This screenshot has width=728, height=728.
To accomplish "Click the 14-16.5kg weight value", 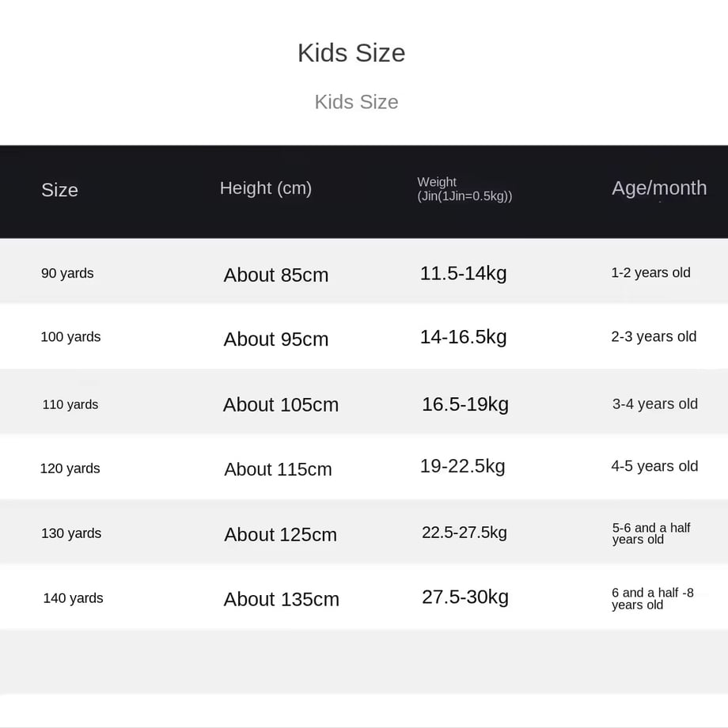I will [x=464, y=338].
